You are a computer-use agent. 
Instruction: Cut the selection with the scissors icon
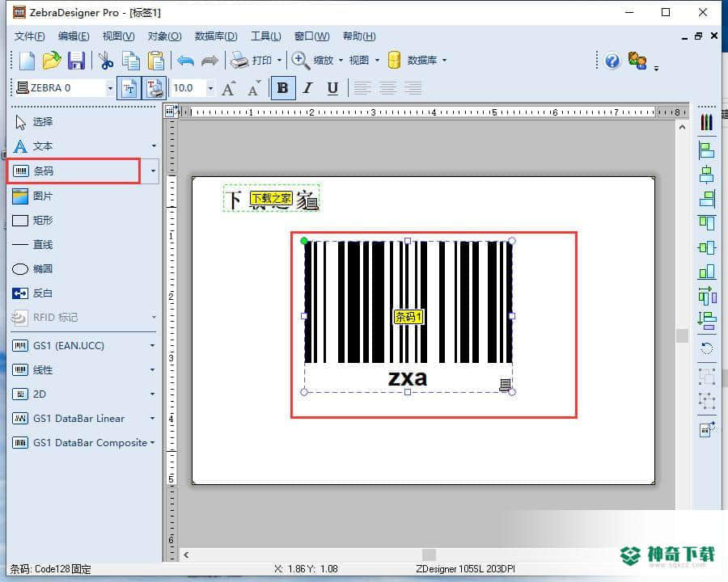tap(106, 61)
